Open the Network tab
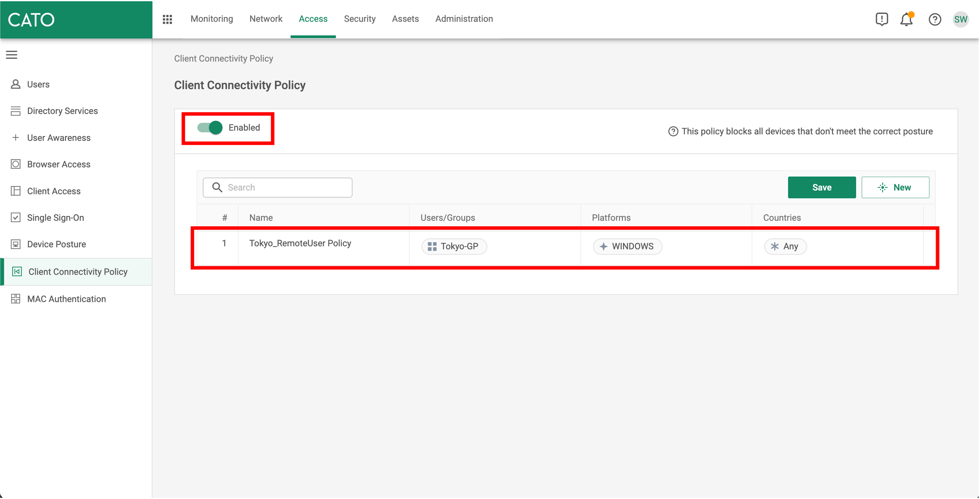 (x=265, y=18)
